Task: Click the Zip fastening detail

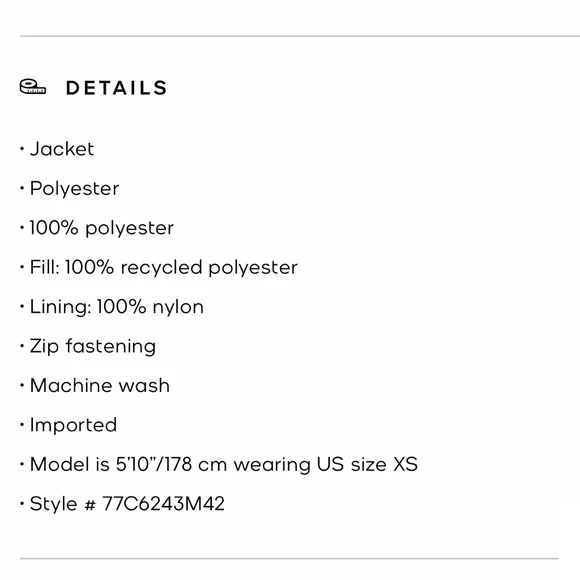Action: click(92, 347)
